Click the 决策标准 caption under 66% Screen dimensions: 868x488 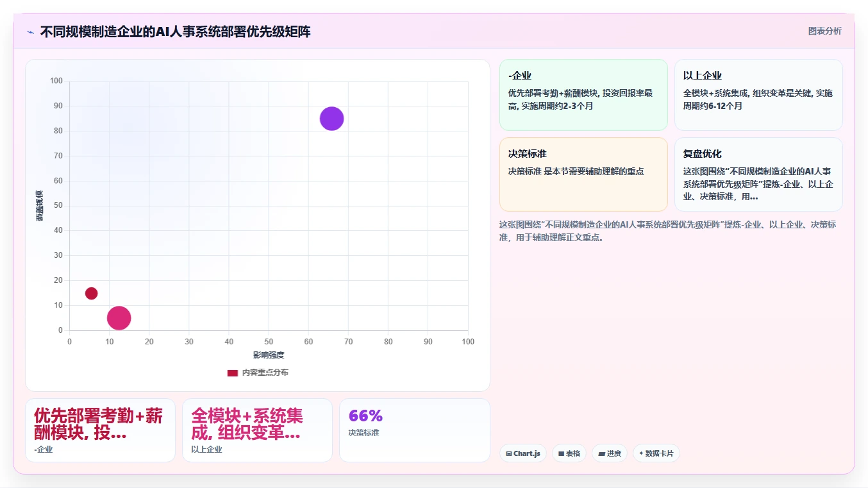(363, 433)
